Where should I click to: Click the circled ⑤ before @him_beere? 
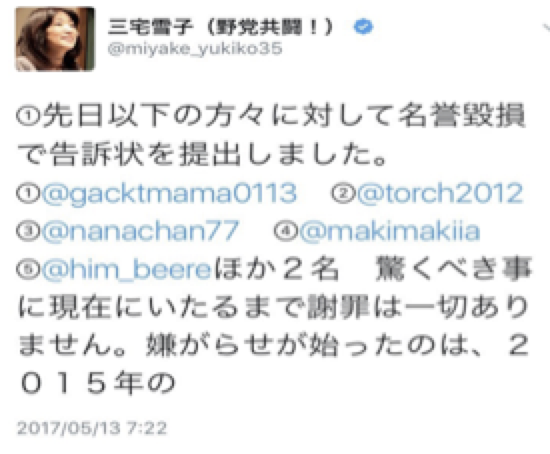[29, 271]
